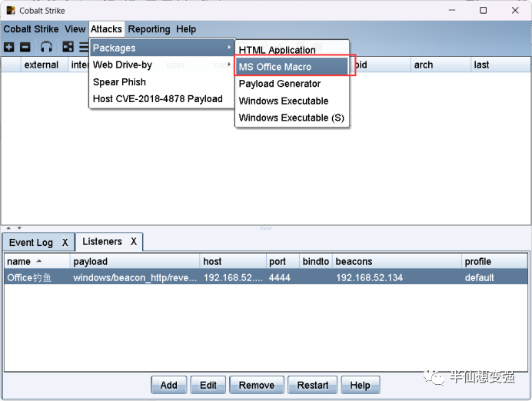Click the beacons column header

coord(397,262)
